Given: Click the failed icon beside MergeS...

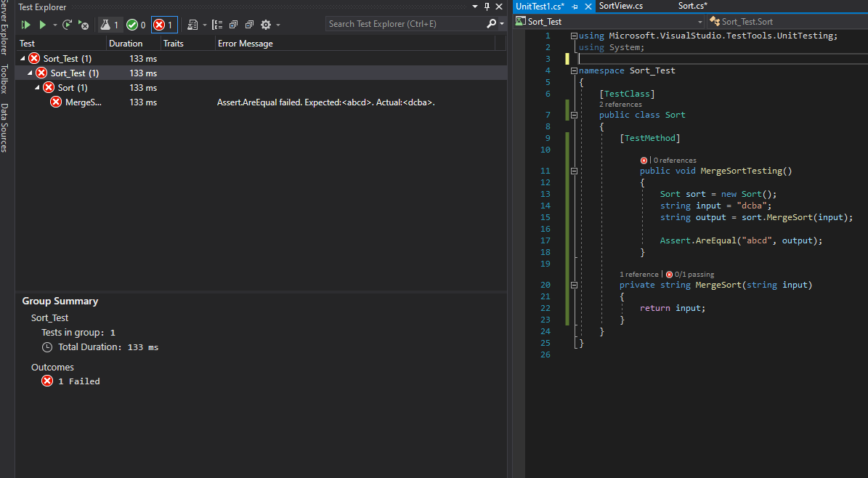Looking at the screenshot, I should [x=56, y=102].
